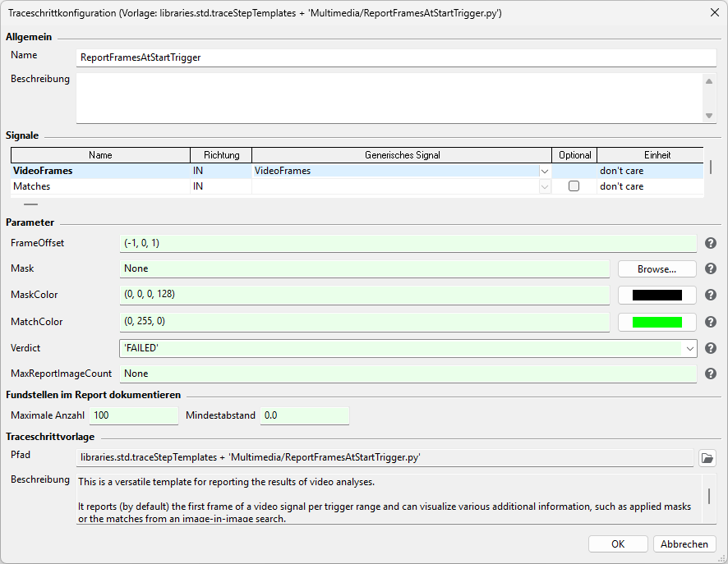Open the folder icon next to Pfad
Image resolution: width=728 pixels, height=564 pixels.
tap(707, 458)
